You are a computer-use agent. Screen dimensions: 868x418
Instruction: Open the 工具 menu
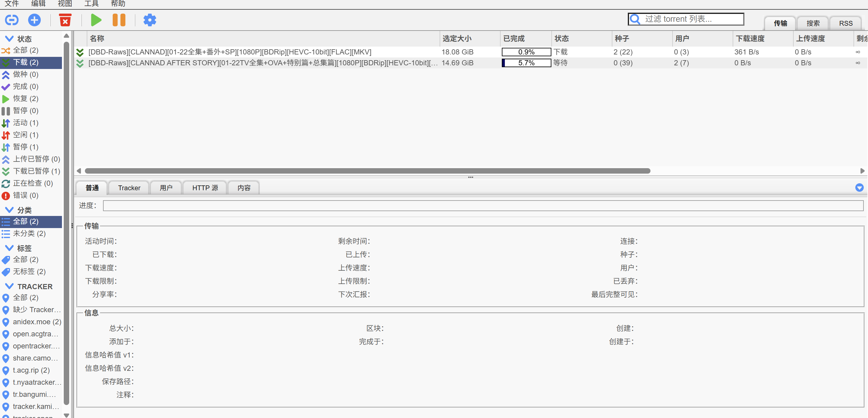tap(92, 4)
